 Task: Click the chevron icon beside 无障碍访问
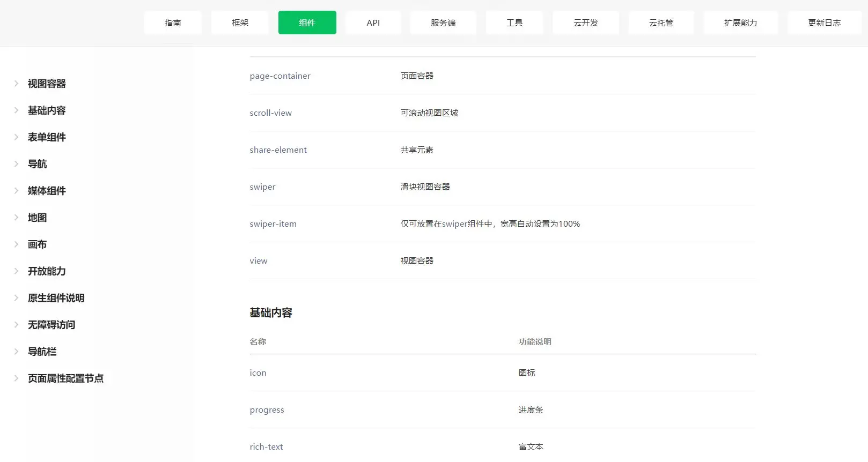pos(16,325)
